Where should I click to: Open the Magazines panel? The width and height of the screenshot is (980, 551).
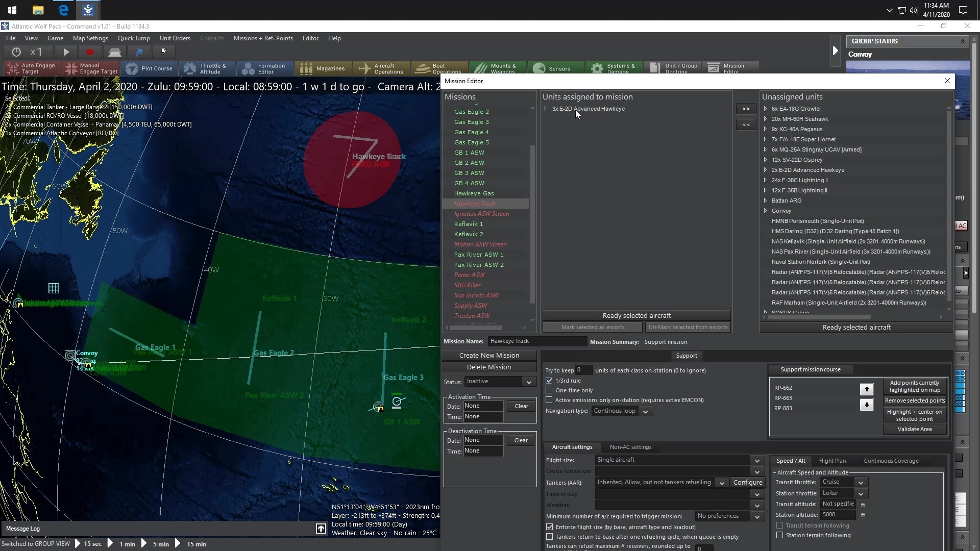(323, 68)
